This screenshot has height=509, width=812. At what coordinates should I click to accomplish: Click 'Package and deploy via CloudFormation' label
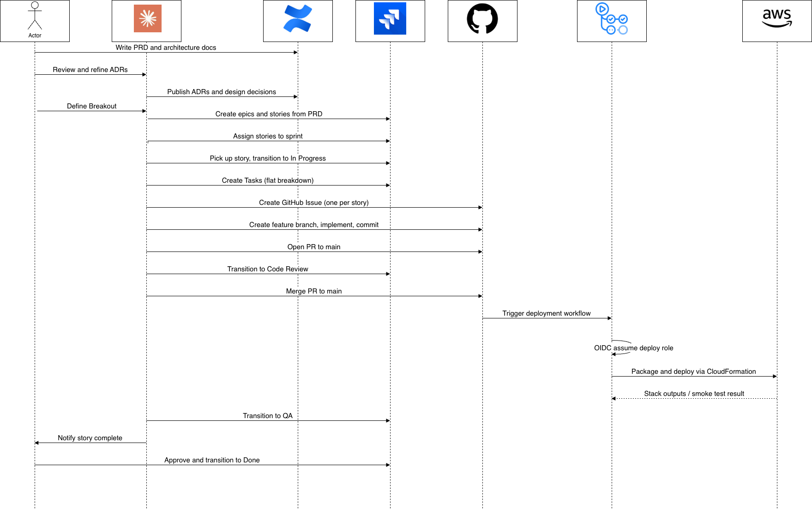693,371
